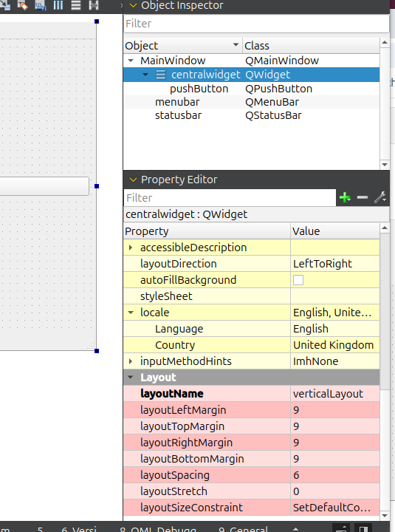Focus the Property Editor filter field
The image size is (395, 532).
point(230,198)
